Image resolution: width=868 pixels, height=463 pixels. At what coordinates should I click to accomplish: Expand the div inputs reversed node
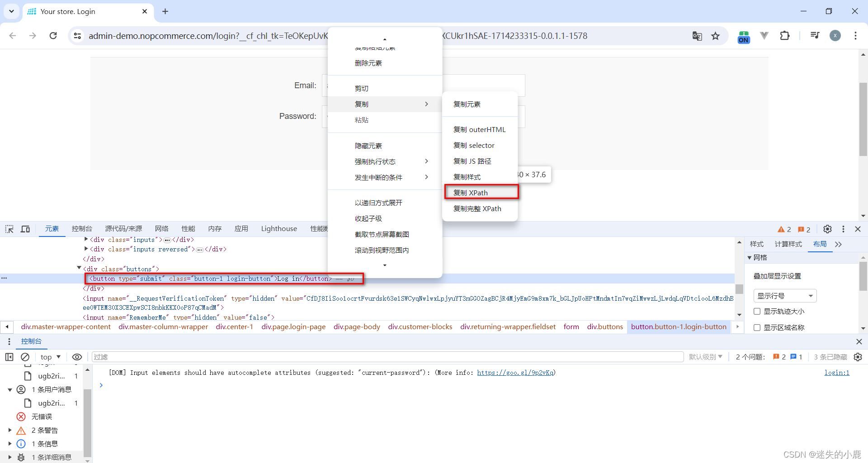(86, 249)
